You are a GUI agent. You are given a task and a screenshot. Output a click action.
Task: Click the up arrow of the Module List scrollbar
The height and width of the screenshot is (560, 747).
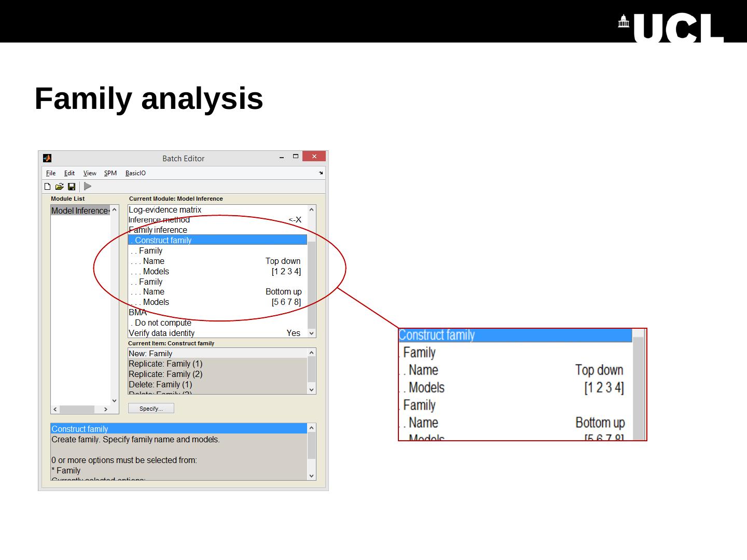click(115, 210)
